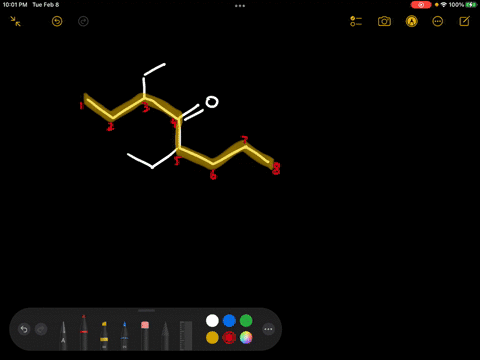
Task: Select the lasso selection tool
Action: (x=165, y=335)
